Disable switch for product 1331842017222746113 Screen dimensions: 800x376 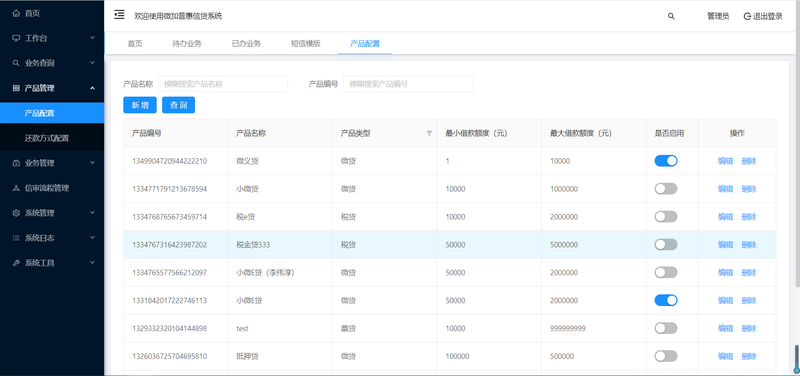click(666, 300)
